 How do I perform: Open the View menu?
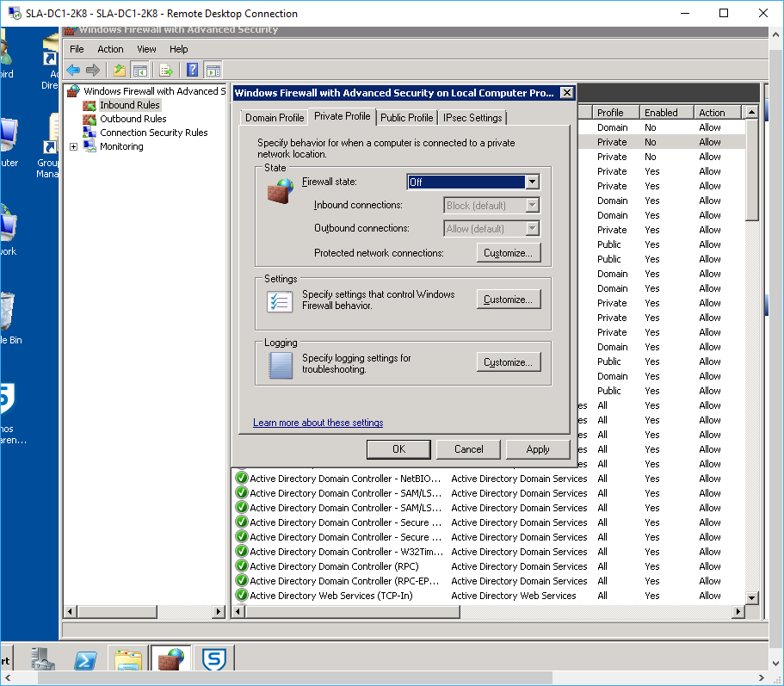tap(146, 49)
